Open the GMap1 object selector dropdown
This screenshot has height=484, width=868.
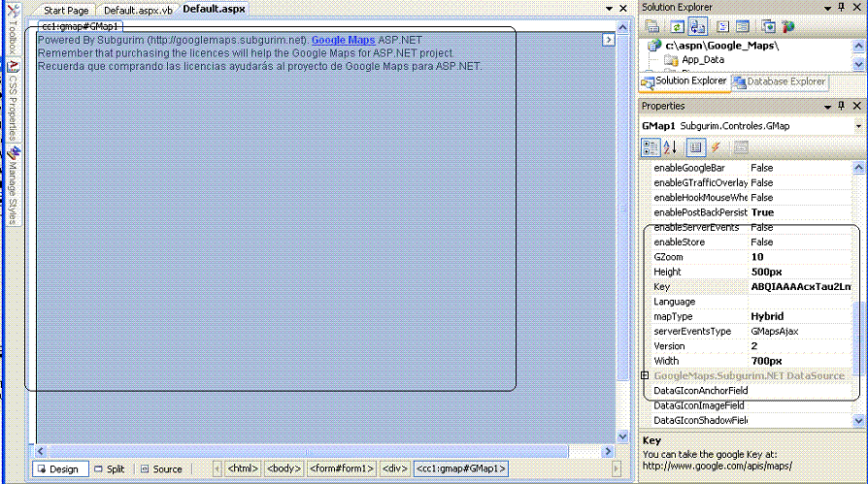858,126
